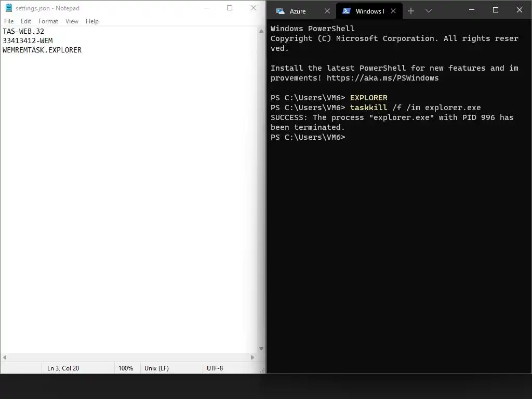Open the Edit menu in Notepad

(26, 21)
